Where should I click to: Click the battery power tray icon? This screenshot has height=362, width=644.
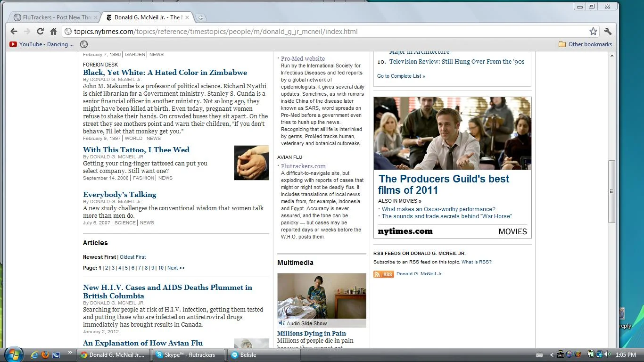click(591, 355)
